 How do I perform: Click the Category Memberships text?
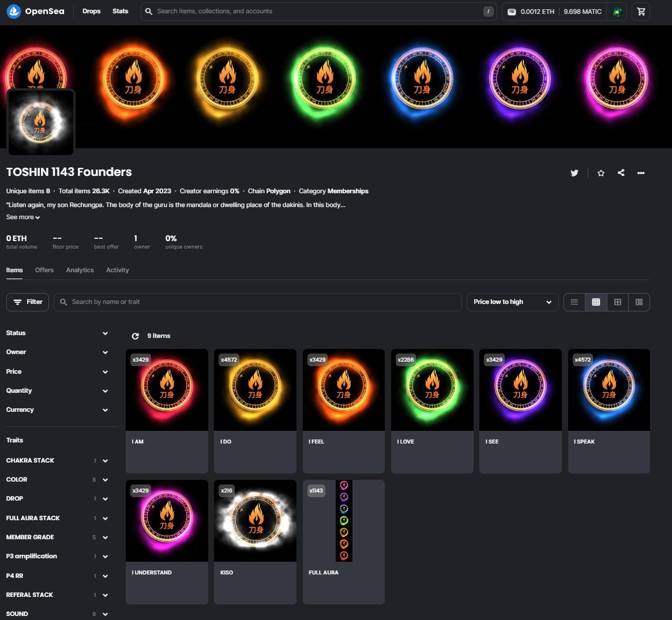333,191
